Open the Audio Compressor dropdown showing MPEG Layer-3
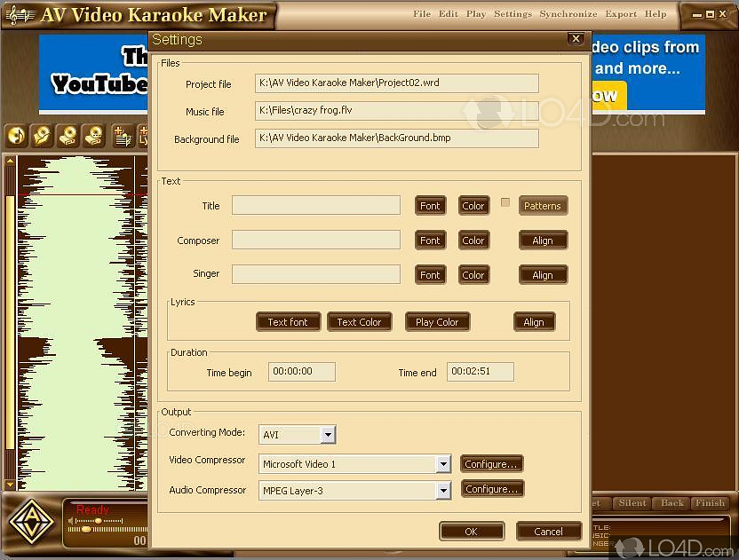Screen dimensions: 739x560 coord(445,490)
